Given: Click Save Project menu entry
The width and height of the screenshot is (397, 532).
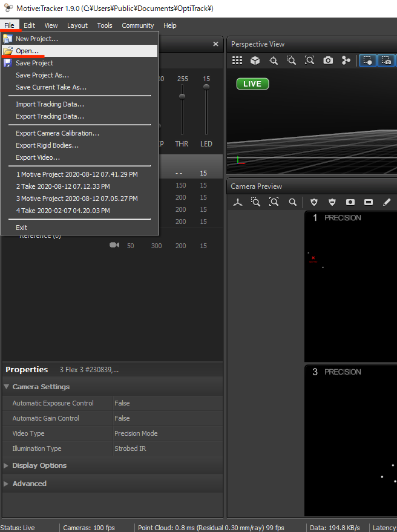Looking at the screenshot, I should tap(80, 63).
